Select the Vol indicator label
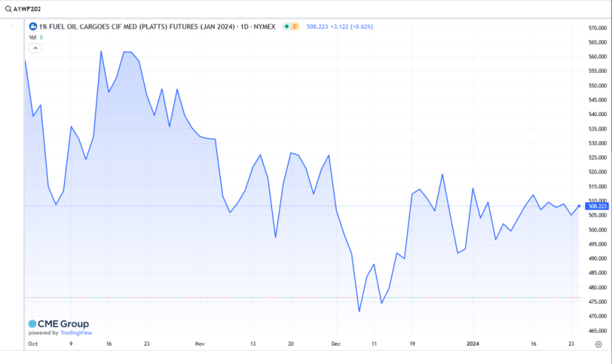The height and width of the screenshot is (364, 612). 32,37
